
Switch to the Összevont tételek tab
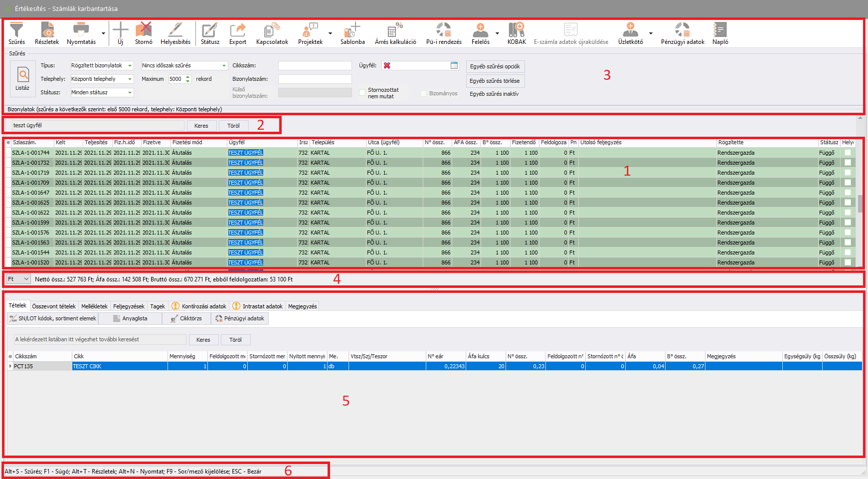(x=54, y=306)
